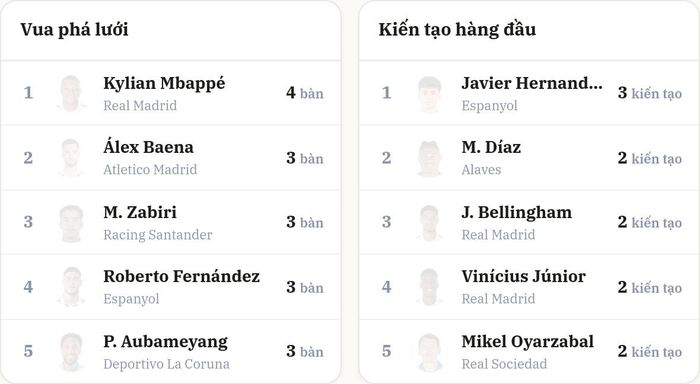Click Javier Hernandez's 3 kiến tạo count
The width and height of the screenshot is (700, 384).
pos(650,93)
